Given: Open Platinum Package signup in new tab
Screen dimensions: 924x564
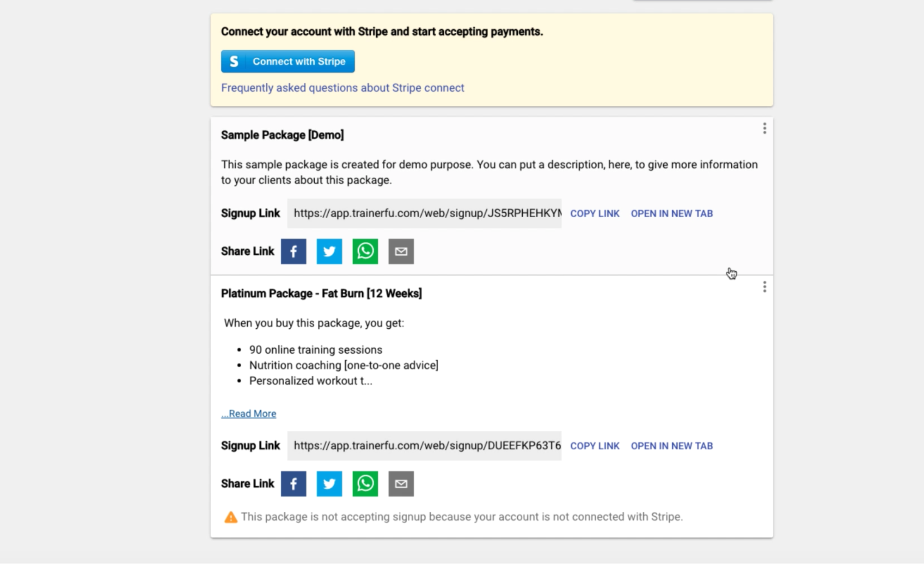Looking at the screenshot, I should 672,446.
